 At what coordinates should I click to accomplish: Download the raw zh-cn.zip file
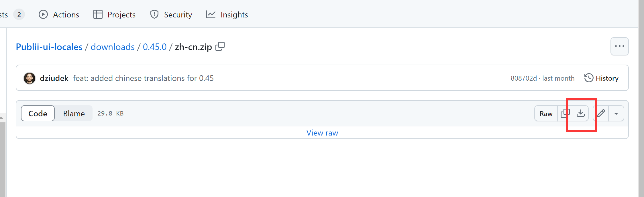coord(581,113)
